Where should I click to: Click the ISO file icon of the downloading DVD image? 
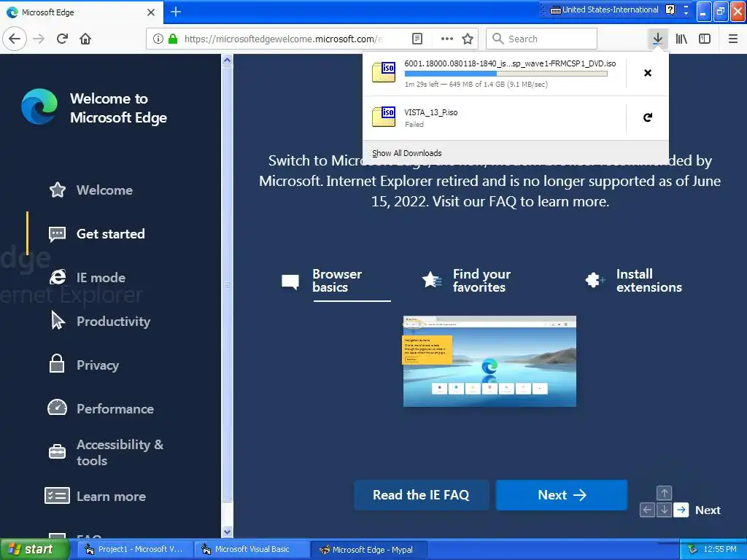(x=384, y=72)
